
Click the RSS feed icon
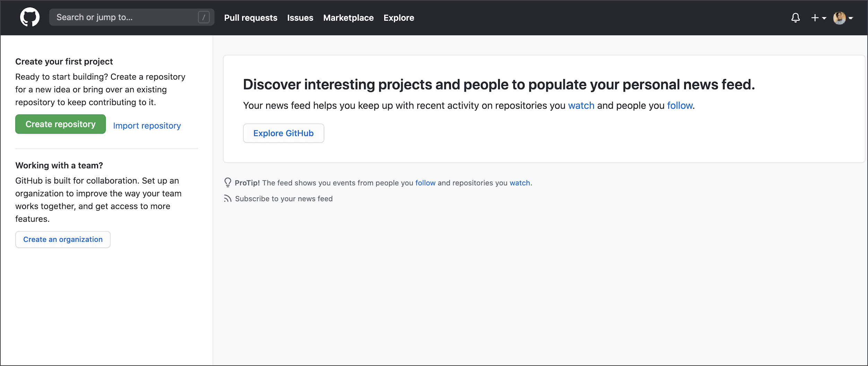[227, 198]
